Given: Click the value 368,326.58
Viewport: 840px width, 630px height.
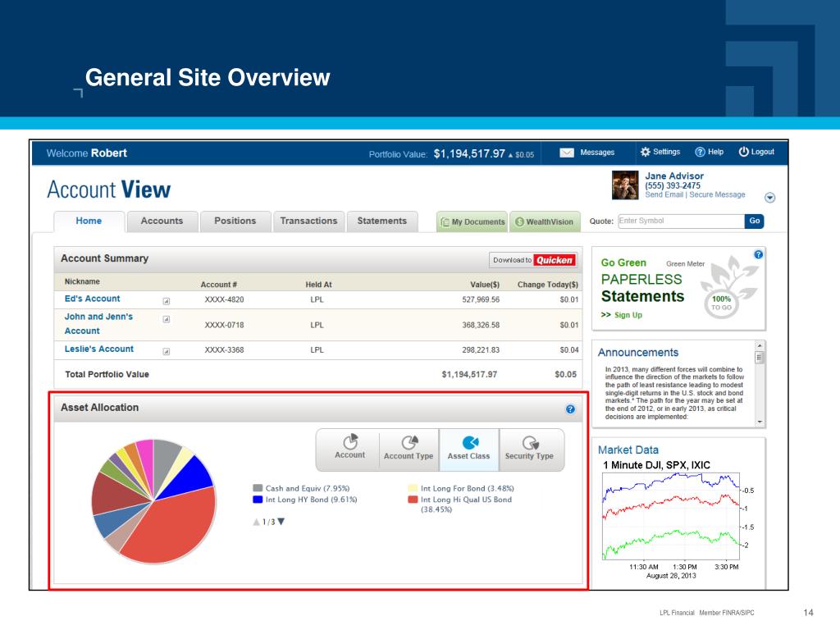Looking at the screenshot, I should coord(481,325).
